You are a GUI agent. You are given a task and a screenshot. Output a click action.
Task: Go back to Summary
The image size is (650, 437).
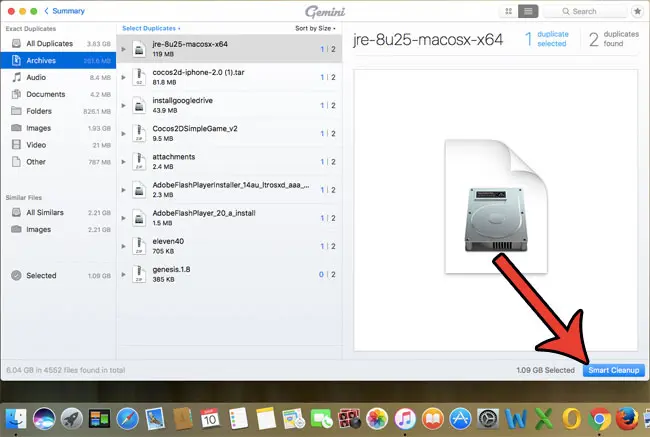[65, 11]
